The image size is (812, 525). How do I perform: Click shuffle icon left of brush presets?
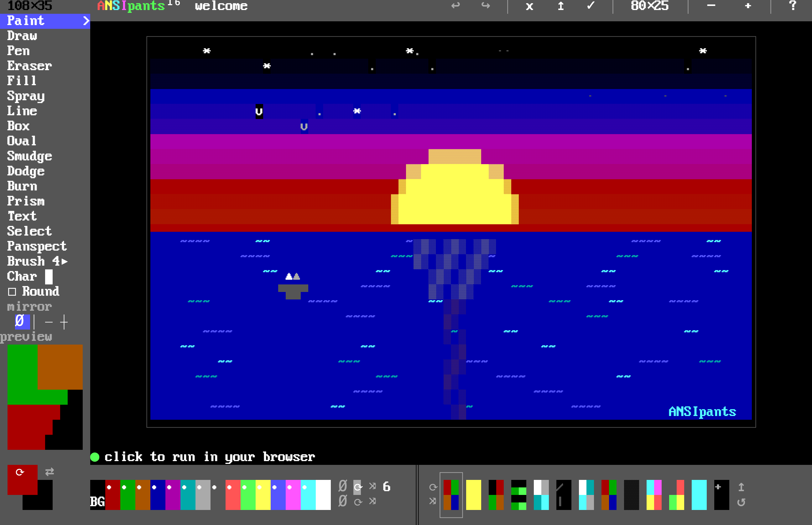(x=433, y=501)
